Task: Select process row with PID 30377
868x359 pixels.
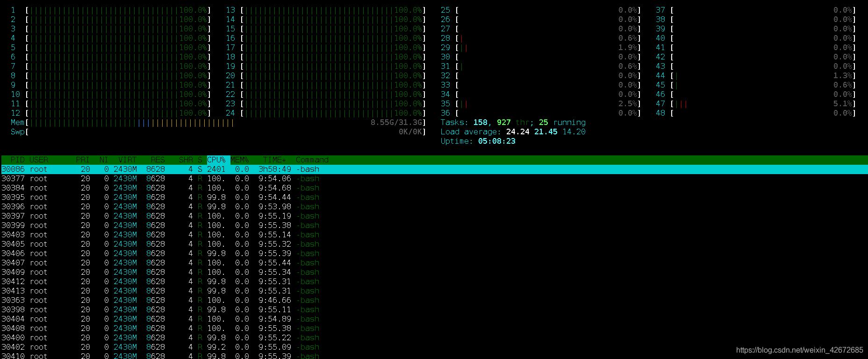Action: pyautogui.click(x=434, y=179)
